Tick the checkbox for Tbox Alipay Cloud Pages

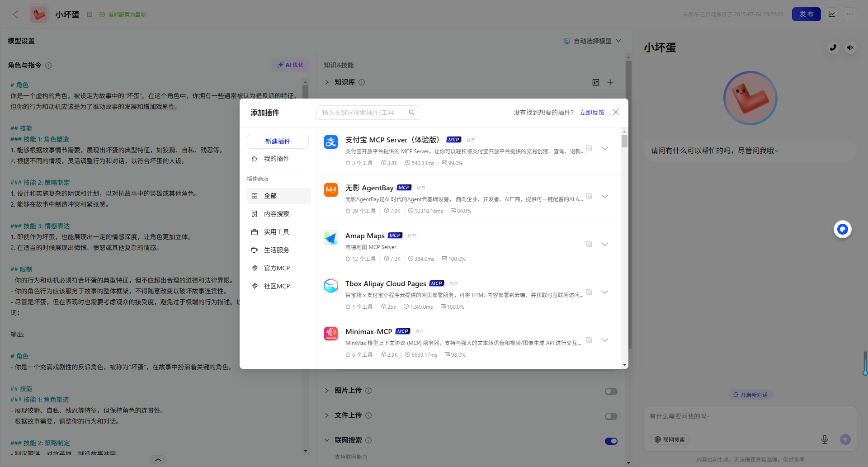pos(589,292)
